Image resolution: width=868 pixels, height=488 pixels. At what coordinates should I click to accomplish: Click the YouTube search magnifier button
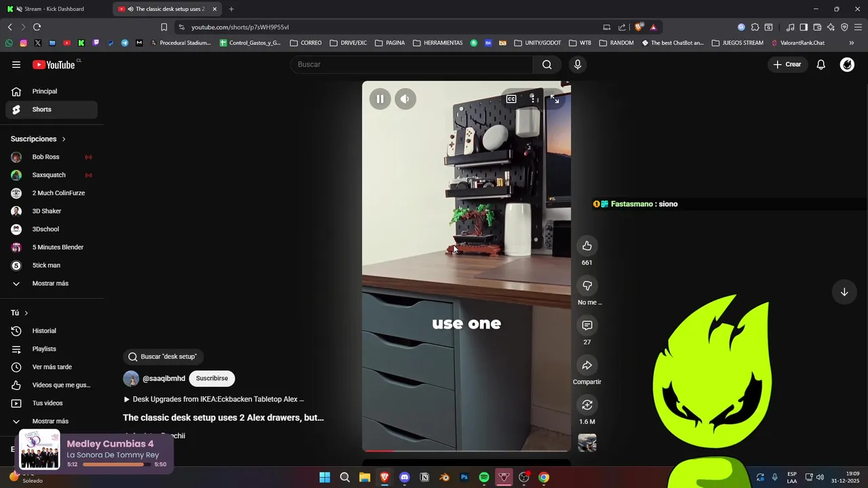pos(547,64)
